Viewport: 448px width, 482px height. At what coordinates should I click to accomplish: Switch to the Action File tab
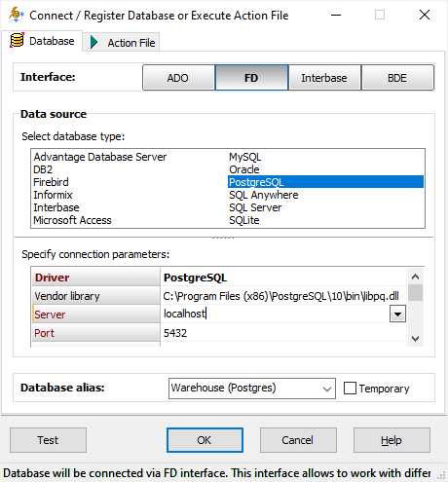click(121, 42)
